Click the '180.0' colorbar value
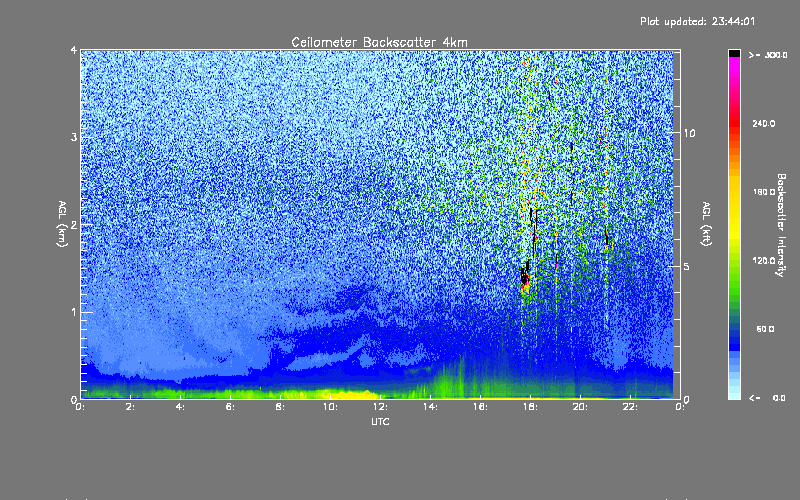 764,192
